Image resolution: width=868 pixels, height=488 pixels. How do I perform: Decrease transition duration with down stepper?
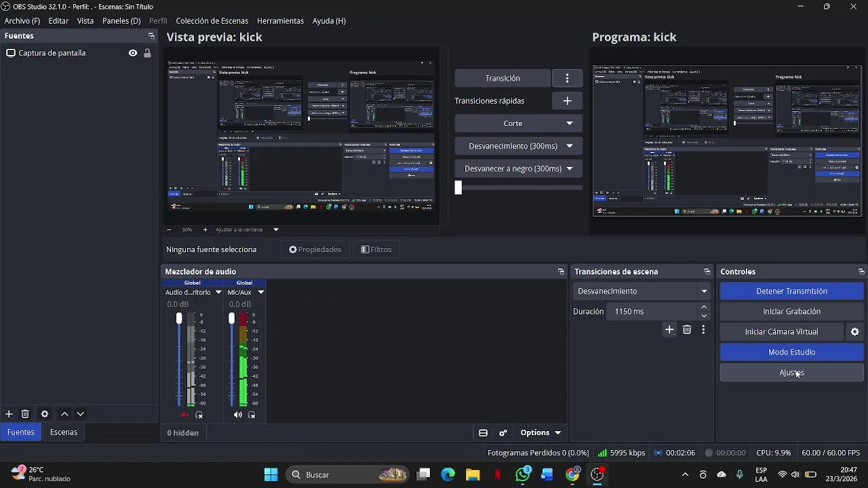[705, 317]
